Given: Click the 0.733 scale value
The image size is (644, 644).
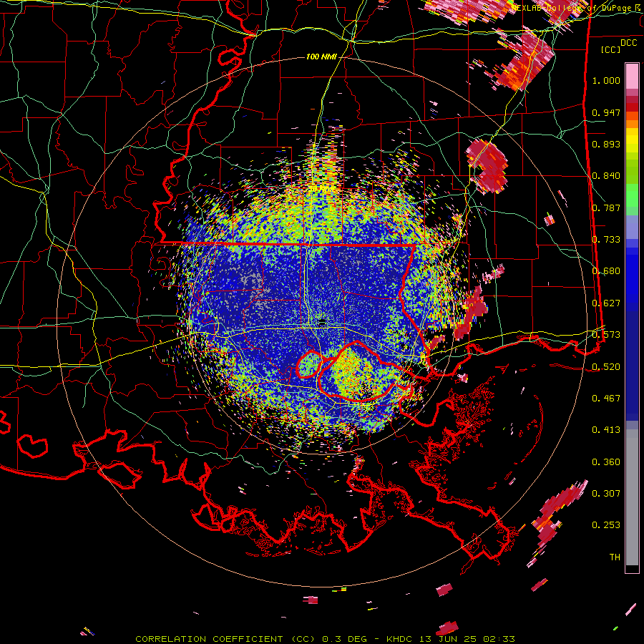Looking at the screenshot, I should [606, 240].
